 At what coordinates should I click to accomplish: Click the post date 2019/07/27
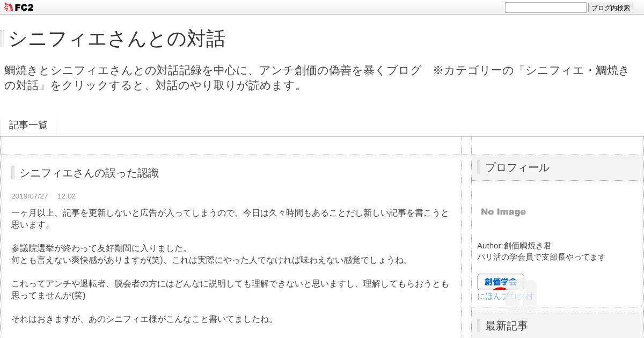pyautogui.click(x=30, y=196)
